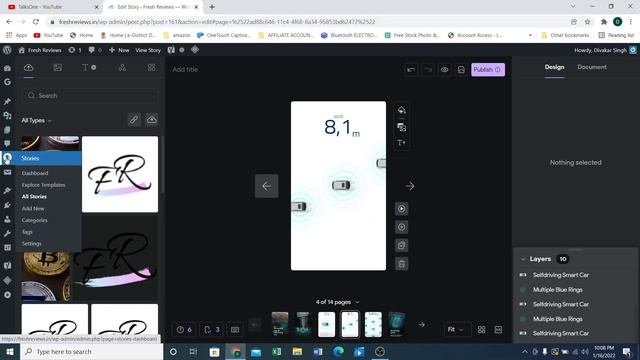
Task: Select the third page thumbnail in carousel
Action: [326, 324]
